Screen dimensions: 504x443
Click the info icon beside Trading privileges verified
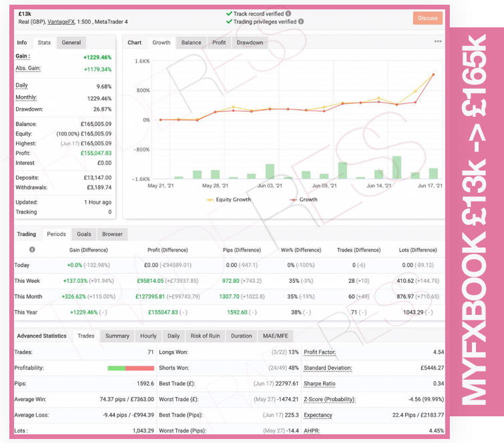301,21
